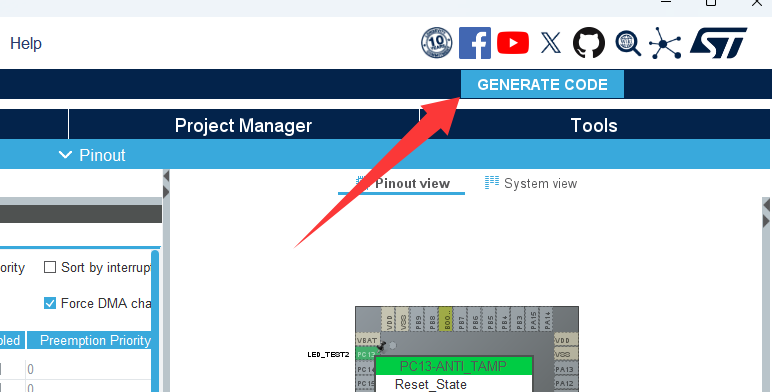Select the green PC13 pin on chip
The image size is (772, 392).
tap(365, 354)
